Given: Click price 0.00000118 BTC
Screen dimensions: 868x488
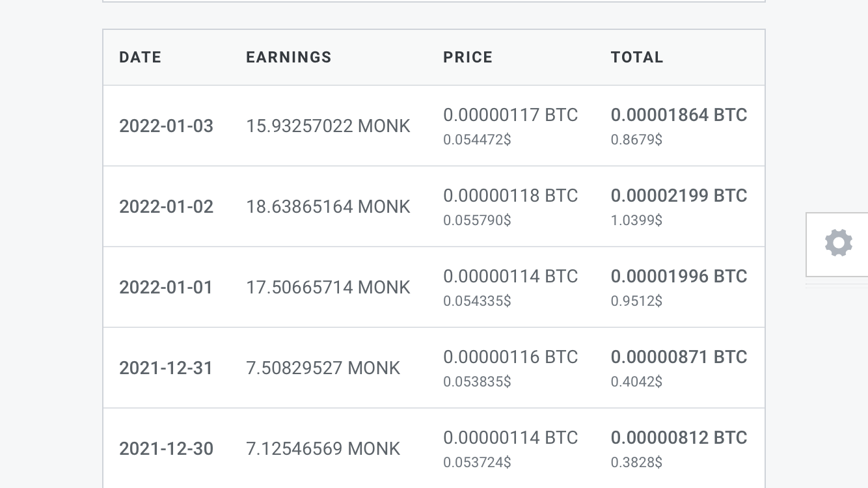Looking at the screenshot, I should 511,196.
